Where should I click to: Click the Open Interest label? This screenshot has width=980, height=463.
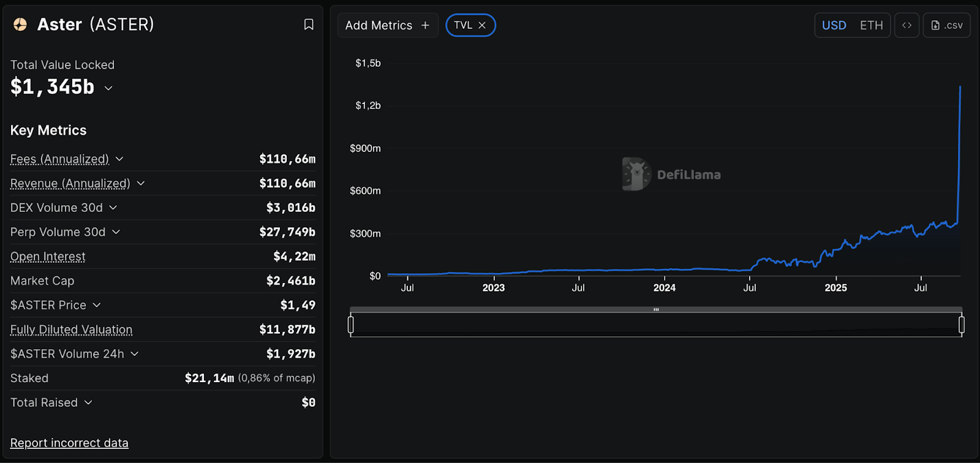click(48, 257)
